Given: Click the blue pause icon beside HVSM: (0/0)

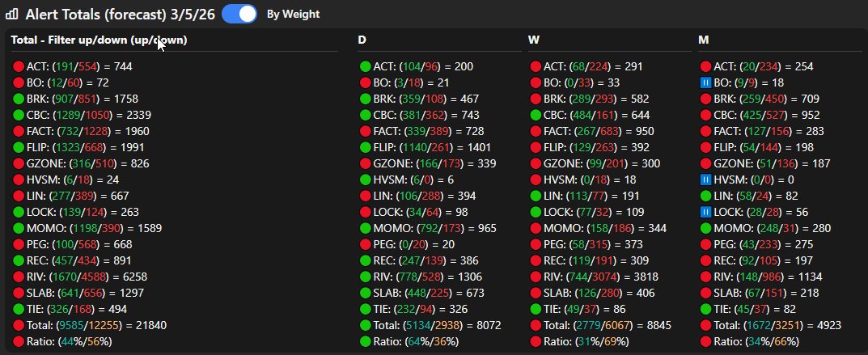Looking at the screenshot, I should tap(705, 180).
